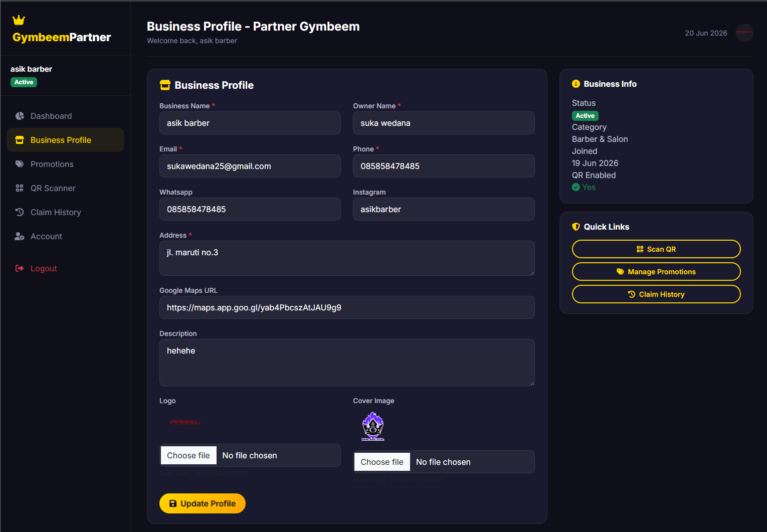Image resolution: width=767 pixels, height=532 pixels.
Task: Select the Whatsapp number field
Action: coord(250,209)
